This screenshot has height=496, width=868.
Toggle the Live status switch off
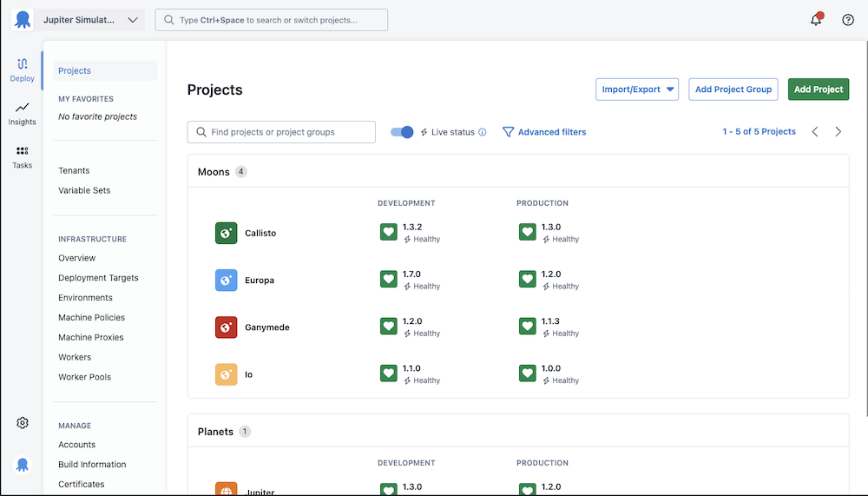[x=402, y=132]
